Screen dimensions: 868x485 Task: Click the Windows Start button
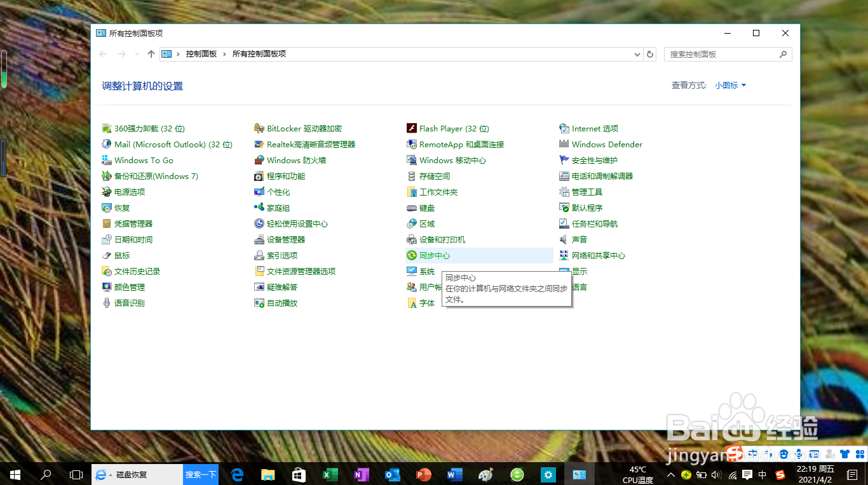(x=15, y=474)
